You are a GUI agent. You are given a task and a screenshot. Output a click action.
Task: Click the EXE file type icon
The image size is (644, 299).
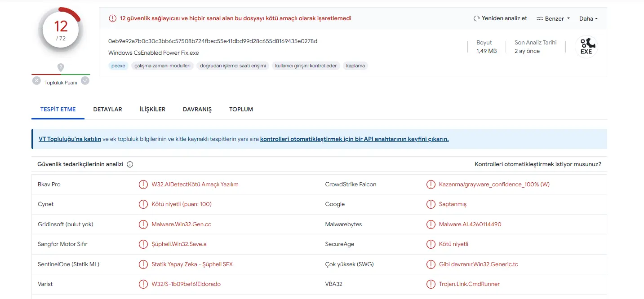pyautogui.click(x=586, y=47)
